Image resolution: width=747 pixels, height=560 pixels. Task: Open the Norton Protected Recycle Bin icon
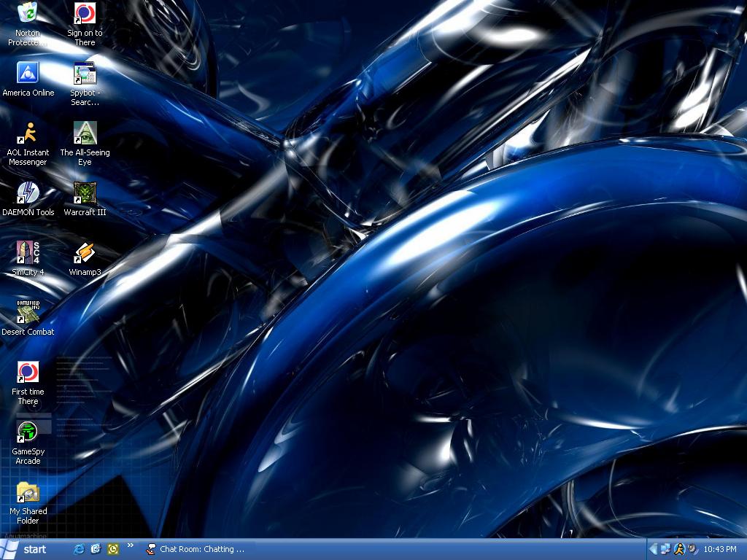click(28, 13)
